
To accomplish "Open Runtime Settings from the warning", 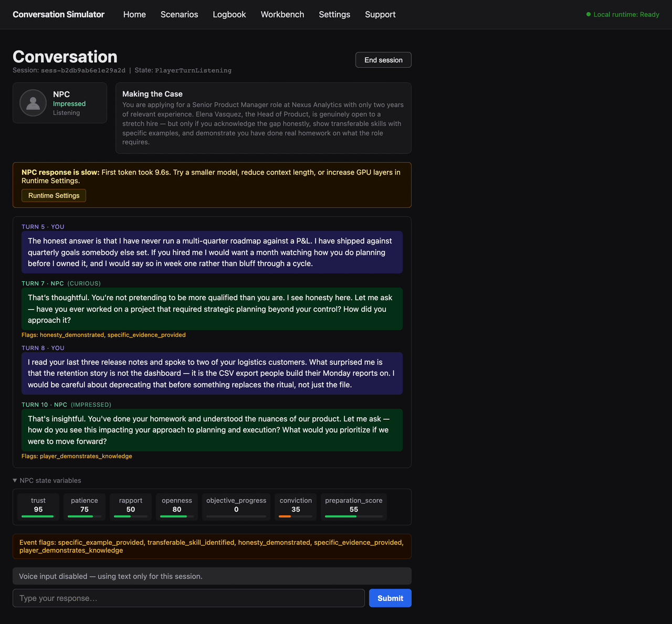I will pos(54,195).
